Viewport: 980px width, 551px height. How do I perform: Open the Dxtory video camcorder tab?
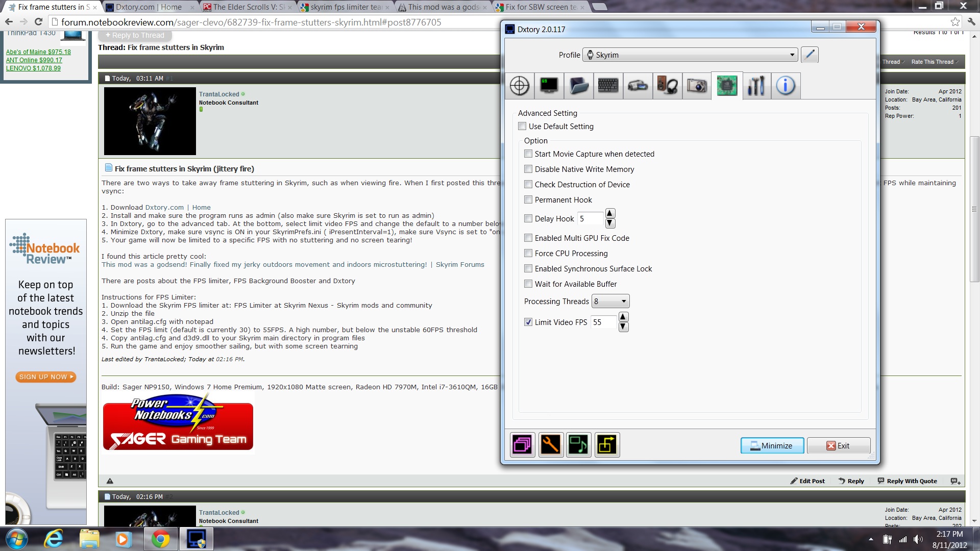pos(638,85)
